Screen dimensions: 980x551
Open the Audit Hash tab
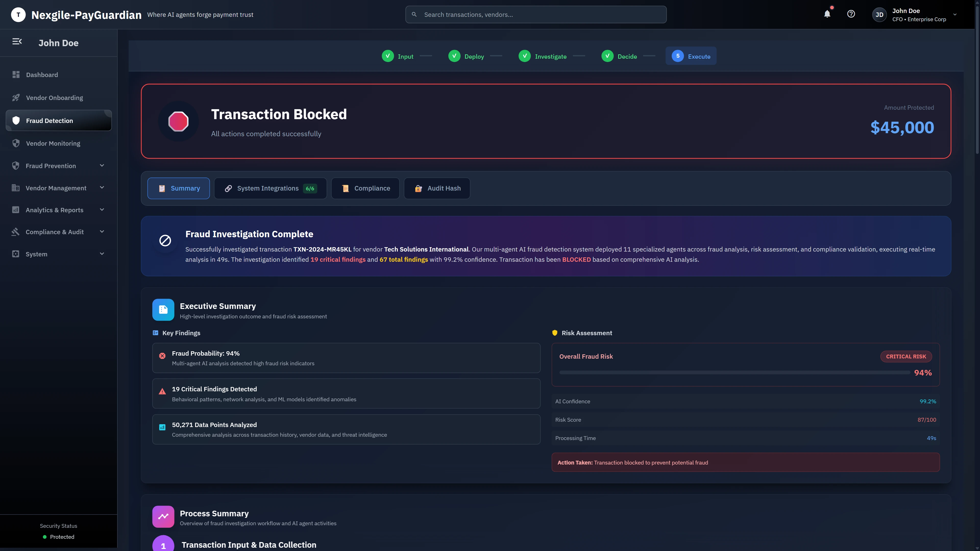pyautogui.click(x=437, y=188)
